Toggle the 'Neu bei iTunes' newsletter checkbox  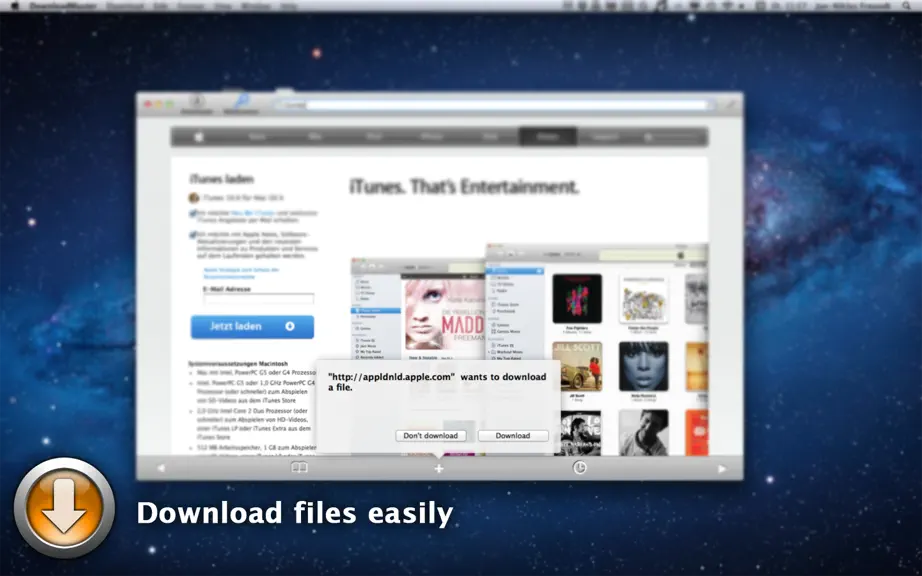pyautogui.click(x=193, y=213)
